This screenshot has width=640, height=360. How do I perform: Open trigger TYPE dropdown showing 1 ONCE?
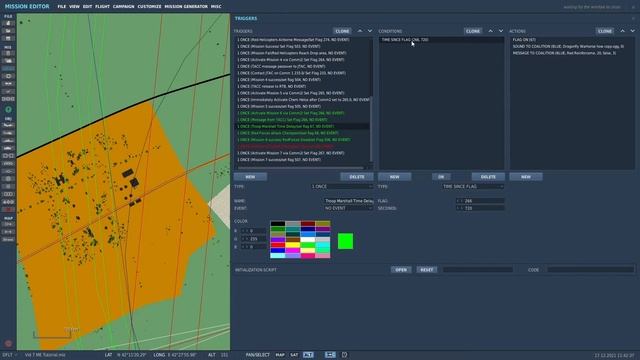342,186
